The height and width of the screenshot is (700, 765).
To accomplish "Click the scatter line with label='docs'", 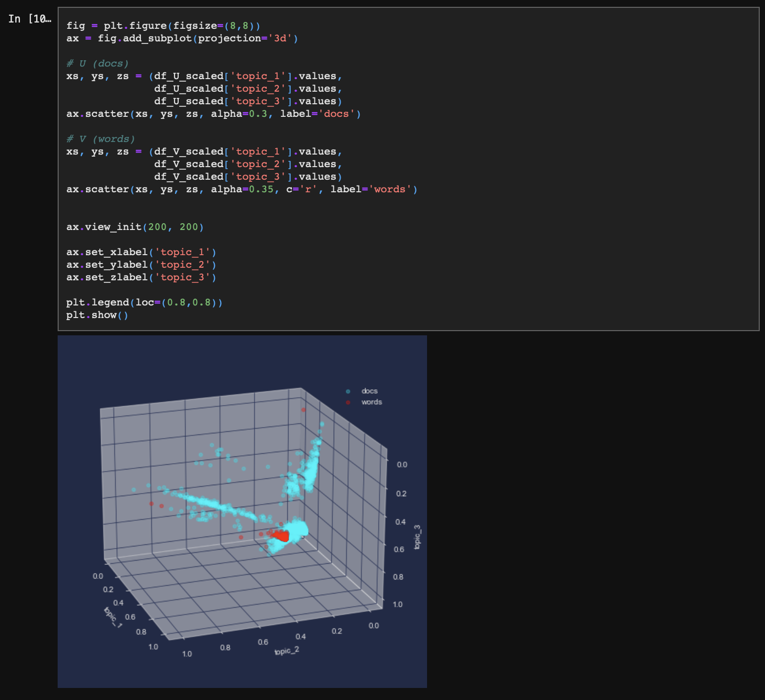I will coord(213,114).
